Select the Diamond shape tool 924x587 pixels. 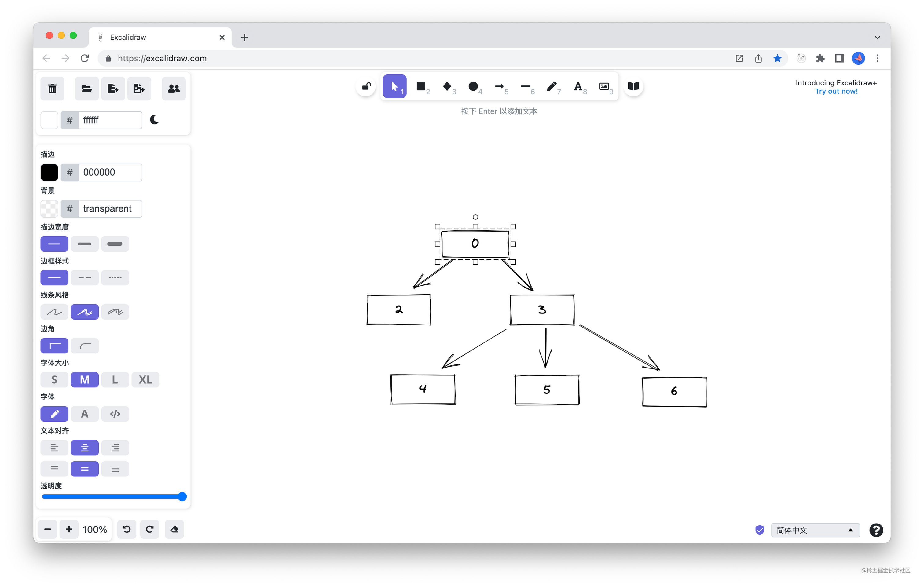coord(447,87)
